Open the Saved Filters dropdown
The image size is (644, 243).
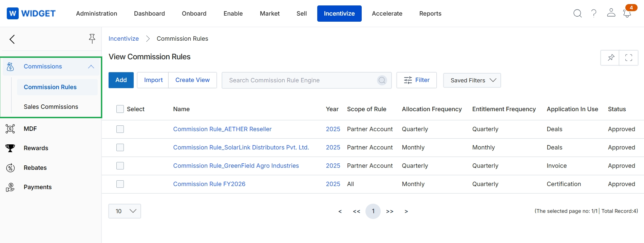tap(472, 80)
